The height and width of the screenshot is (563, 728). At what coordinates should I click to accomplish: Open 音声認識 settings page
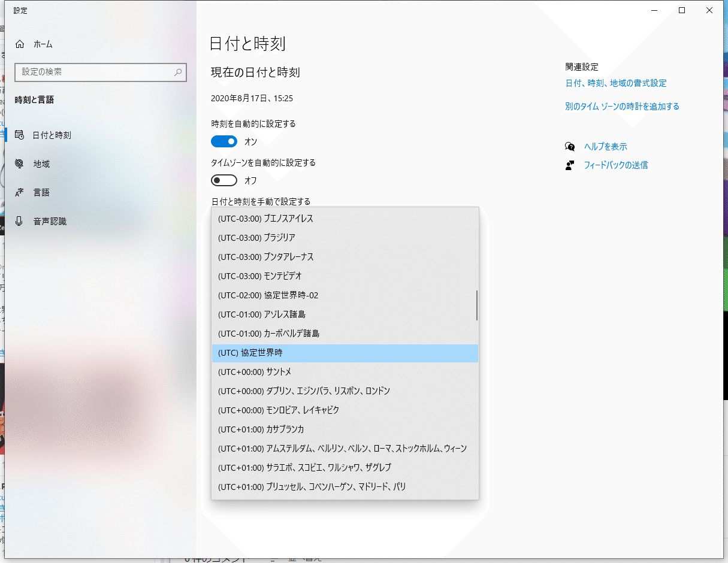(x=100, y=221)
